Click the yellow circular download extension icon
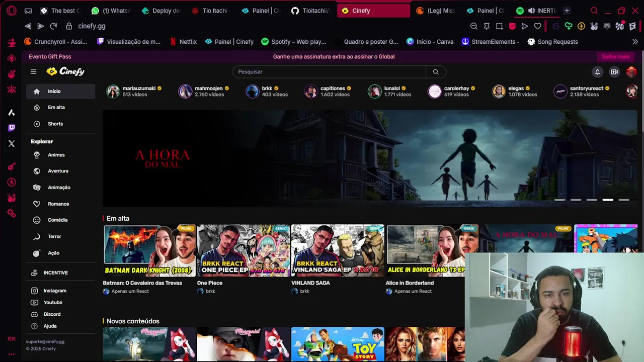The image size is (644, 362). [581, 26]
